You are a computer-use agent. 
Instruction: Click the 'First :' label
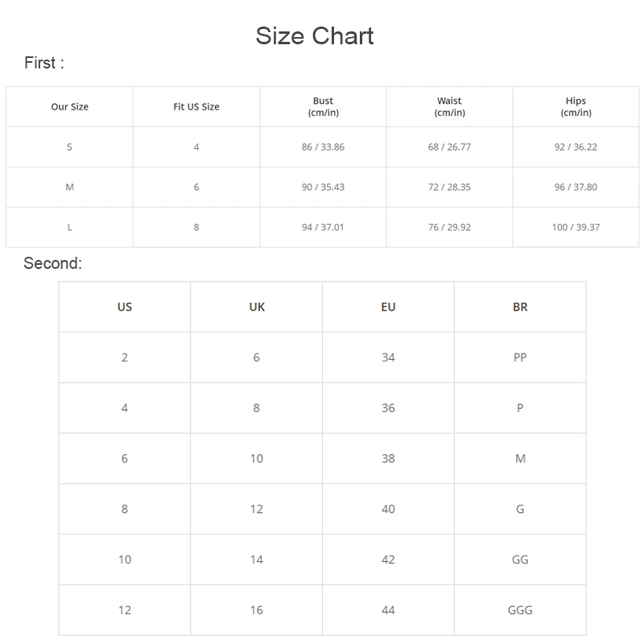(44, 64)
